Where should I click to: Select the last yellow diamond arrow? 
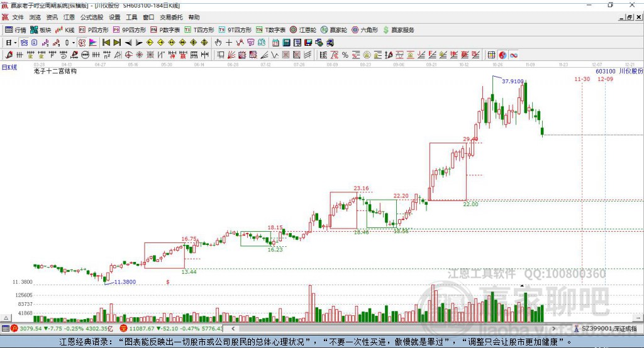[x=204, y=43]
